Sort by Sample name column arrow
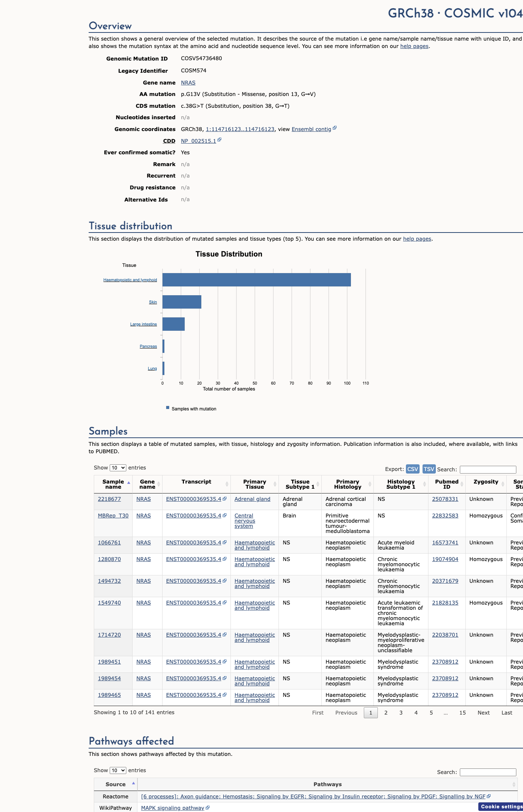 click(129, 483)
